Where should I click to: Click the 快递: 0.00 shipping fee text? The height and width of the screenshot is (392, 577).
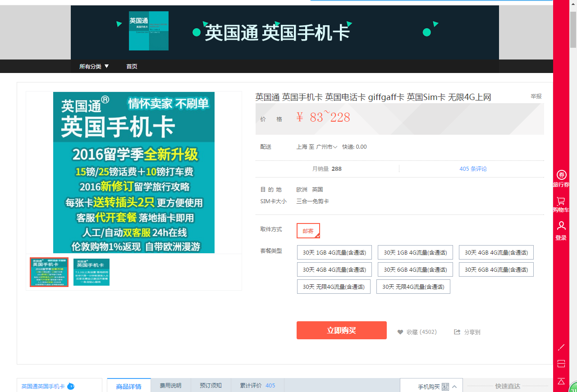[354, 147]
